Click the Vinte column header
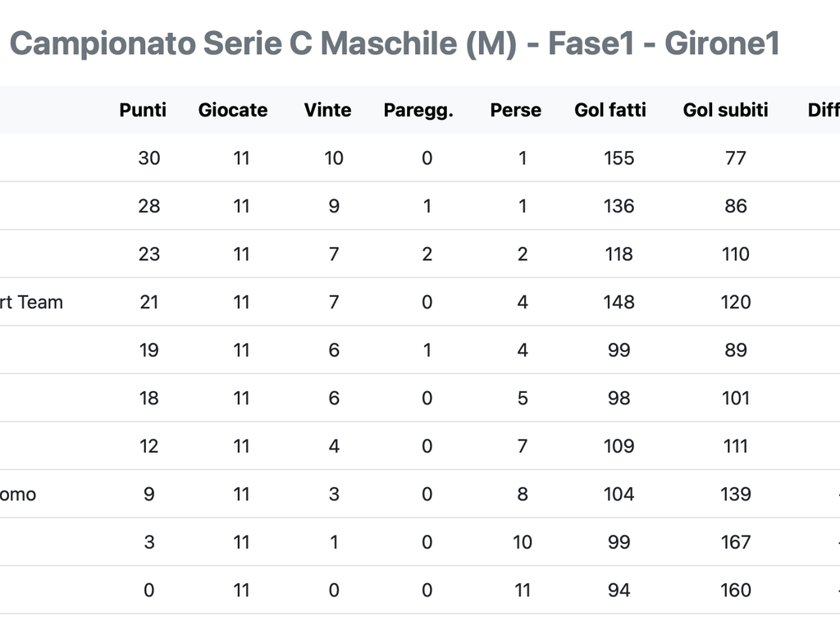Screen dimensions: 840x630 pyautogui.click(x=327, y=110)
